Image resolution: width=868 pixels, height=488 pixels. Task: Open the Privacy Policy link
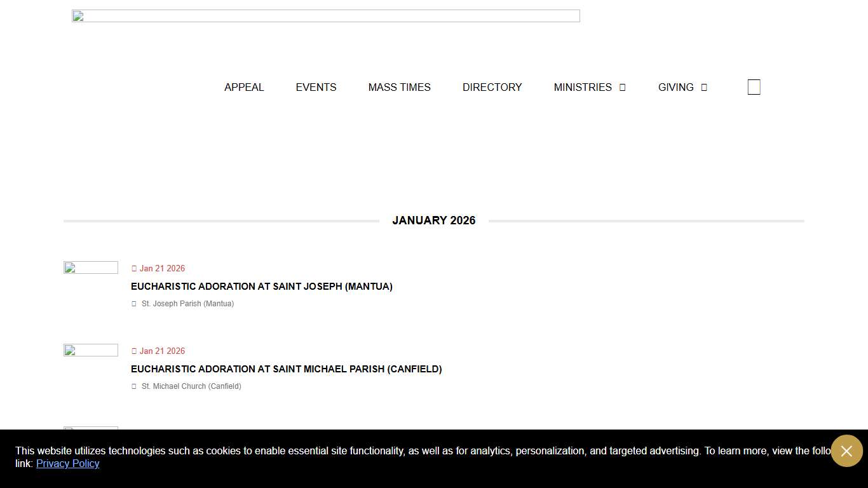click(67, 464)
